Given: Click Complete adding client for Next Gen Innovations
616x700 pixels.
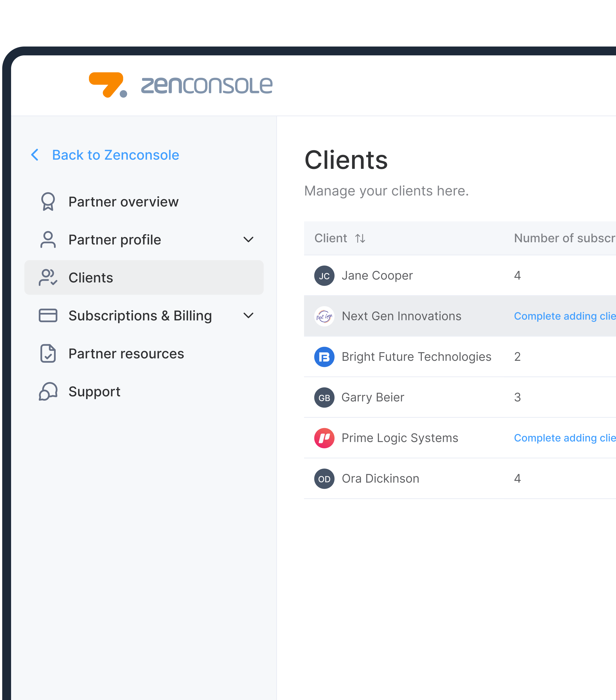Looking at the screenshot, I should pos(564,316).
